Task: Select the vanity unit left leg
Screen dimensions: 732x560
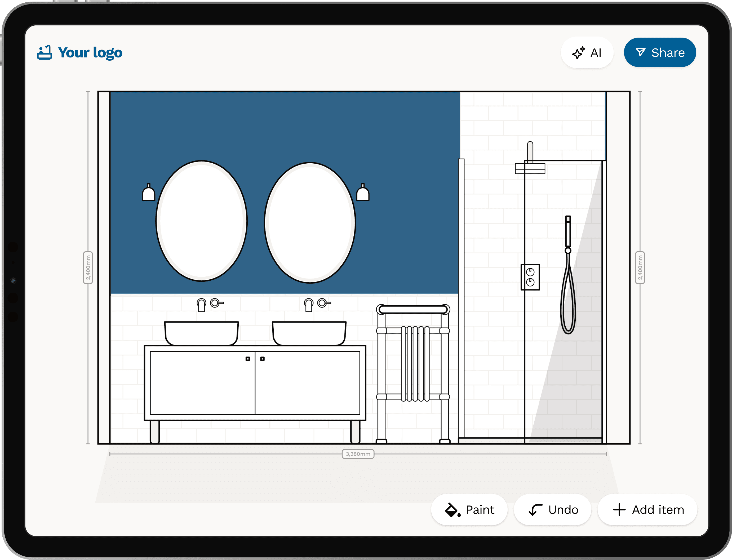Action: 155,432
